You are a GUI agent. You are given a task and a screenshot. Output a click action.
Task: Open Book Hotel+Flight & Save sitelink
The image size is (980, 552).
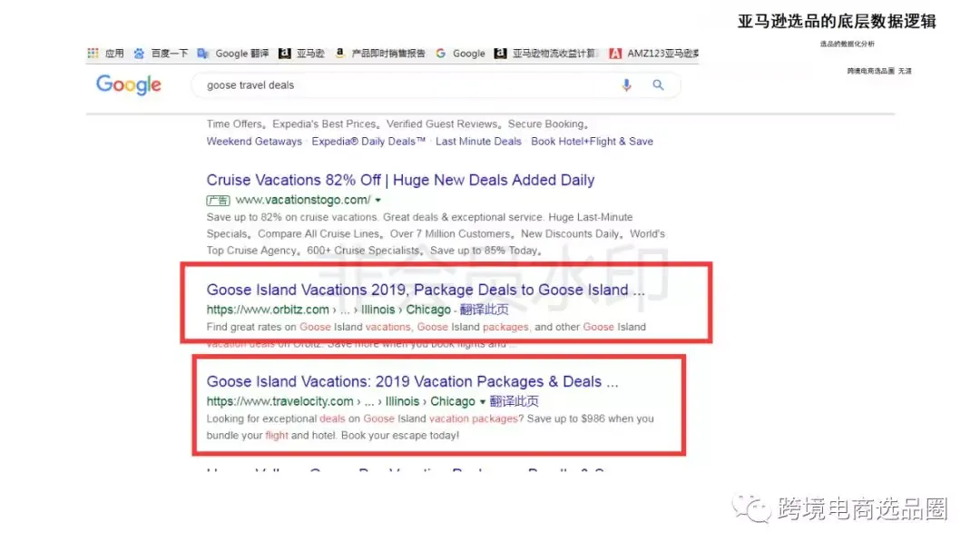point(592,142)
